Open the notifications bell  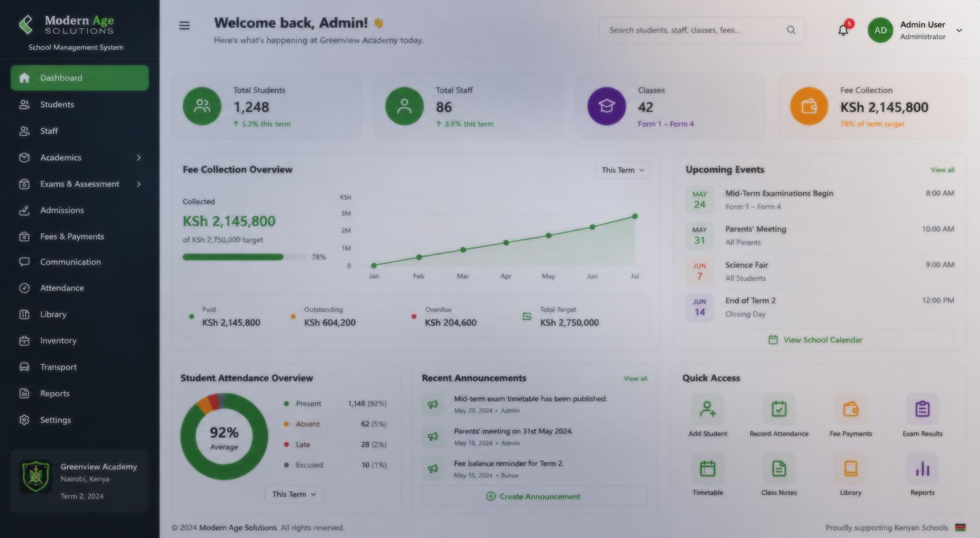coord(843,30)
